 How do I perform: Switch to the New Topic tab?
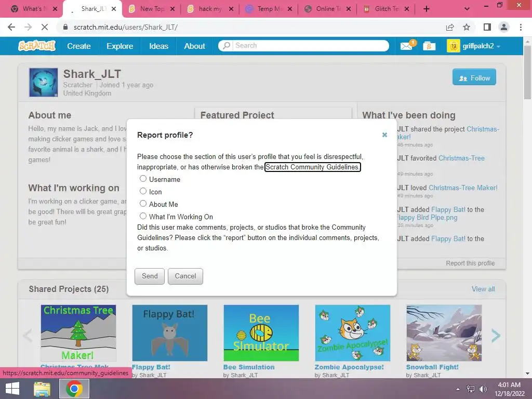coord(150,9)
